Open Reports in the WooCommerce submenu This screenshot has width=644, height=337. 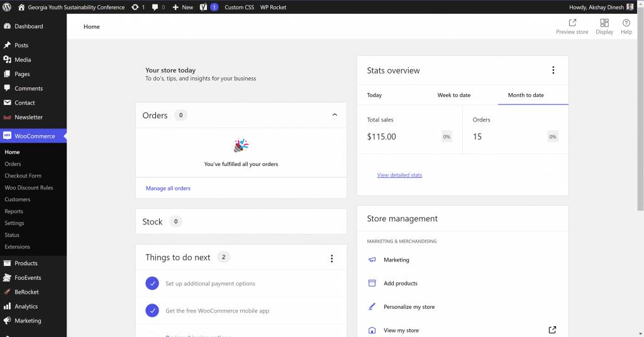14,211
